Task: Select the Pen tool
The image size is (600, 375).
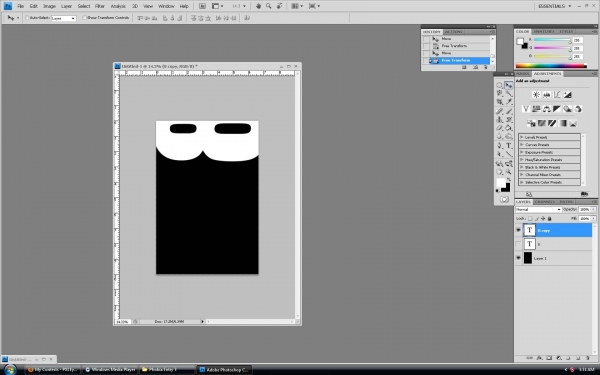Action: [x=499, y=145]
